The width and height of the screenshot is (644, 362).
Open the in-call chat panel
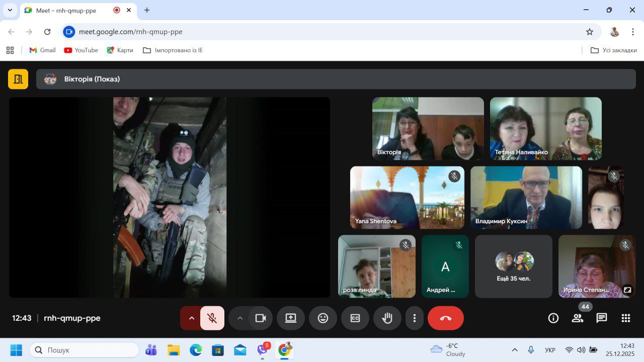(601, 318)
